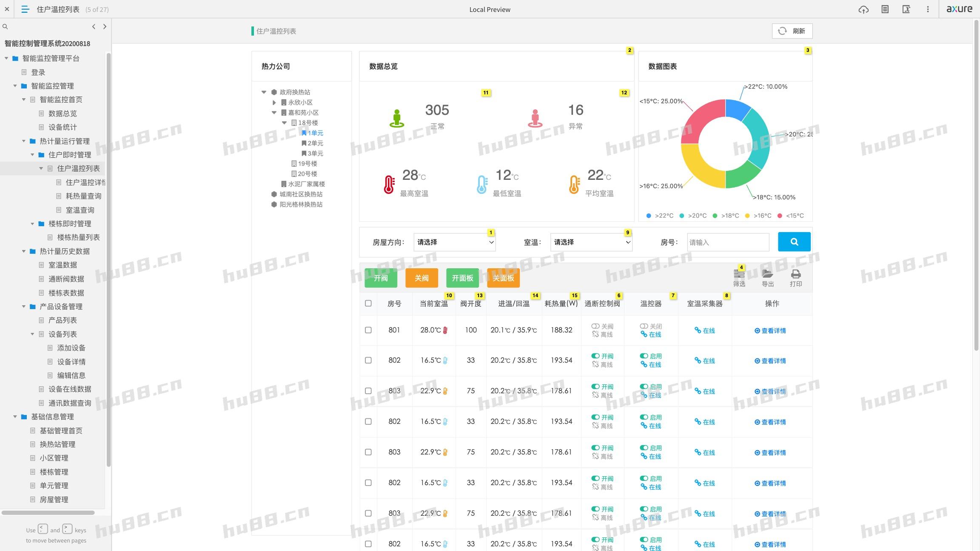
Task: Open Axure publish-to-cloud icon
Action: coord(863,9)
